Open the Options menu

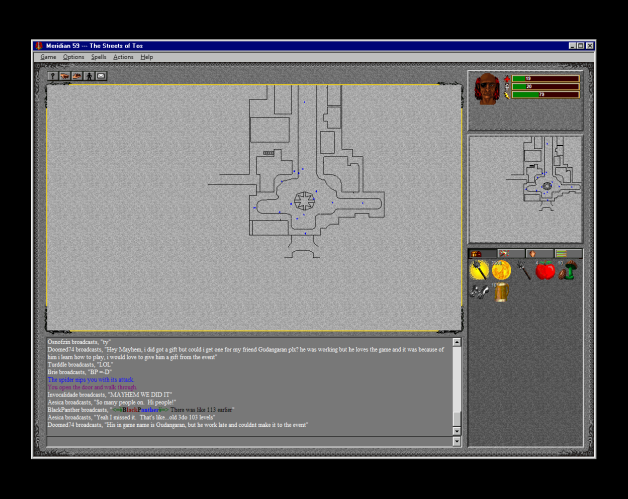[x=73, y=57]
